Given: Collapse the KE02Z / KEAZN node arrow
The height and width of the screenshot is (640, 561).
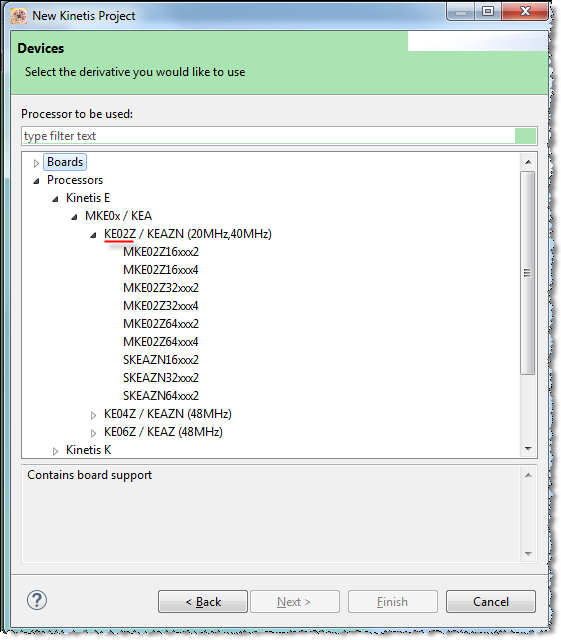Looking at the screenshot, I should point(94,235).
